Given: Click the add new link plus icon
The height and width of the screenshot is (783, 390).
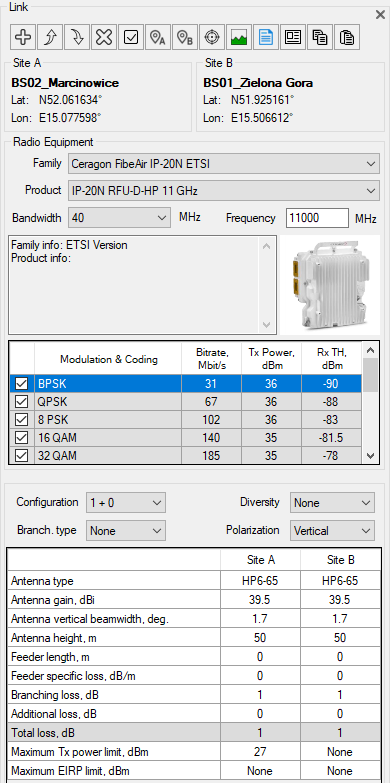Looking at the screenshot, I should (x=22, y=37).
